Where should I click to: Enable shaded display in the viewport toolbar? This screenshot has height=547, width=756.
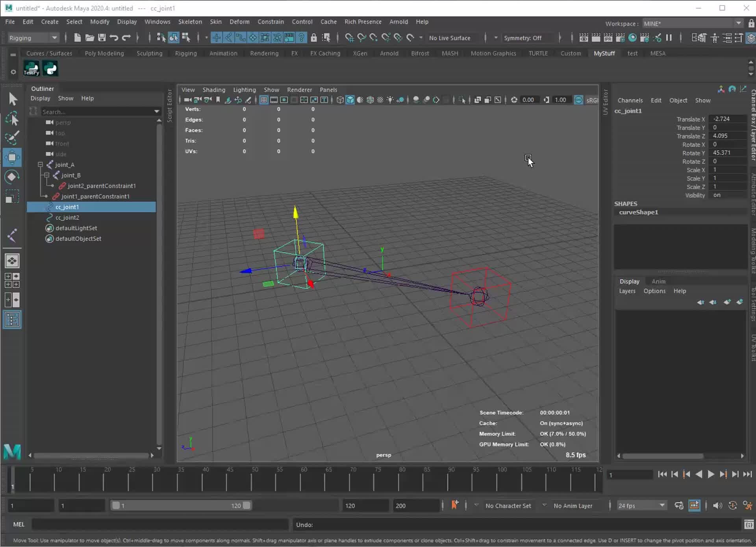coord(350,100)
